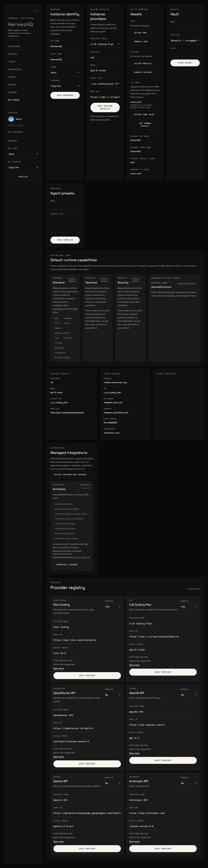Open the Users page
The image size is (208, 868).
point(23,77)
